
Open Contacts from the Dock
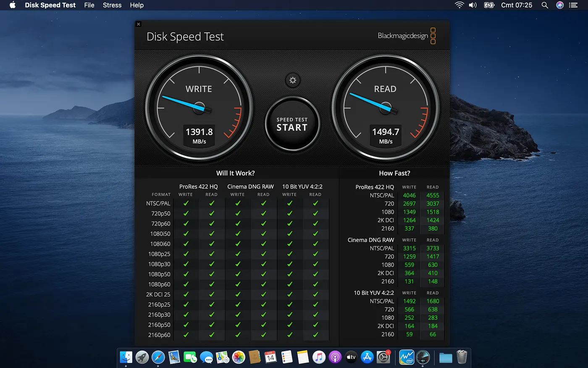(x=255, y=357)
